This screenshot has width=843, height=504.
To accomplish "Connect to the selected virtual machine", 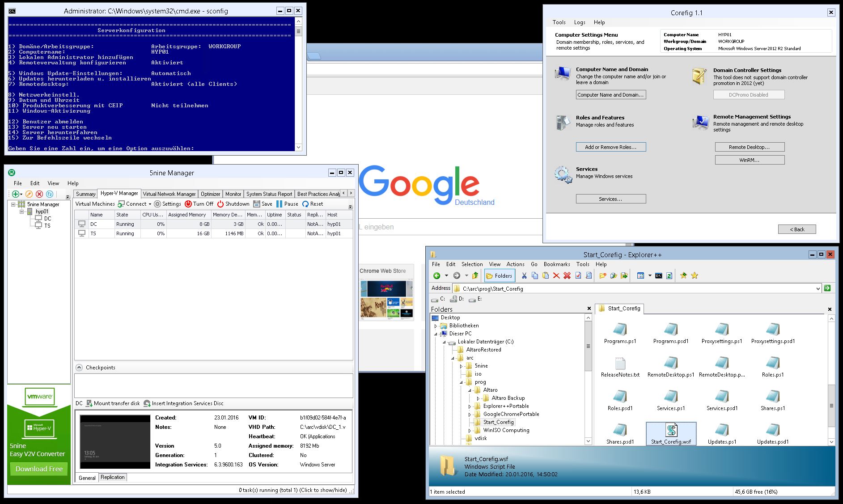I will (x=132, y=203).
